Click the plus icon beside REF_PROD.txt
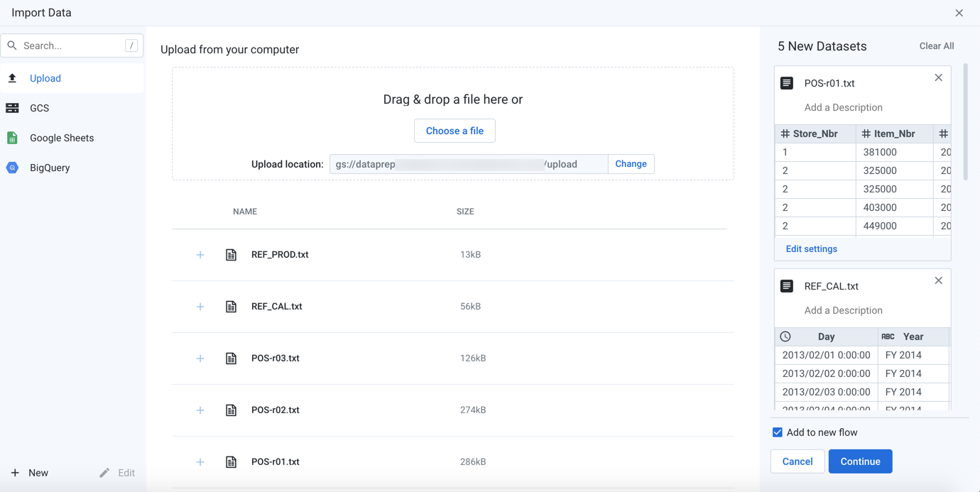Image resolution: width=980 pixels, height=492 pixels. tap(200, 255)
